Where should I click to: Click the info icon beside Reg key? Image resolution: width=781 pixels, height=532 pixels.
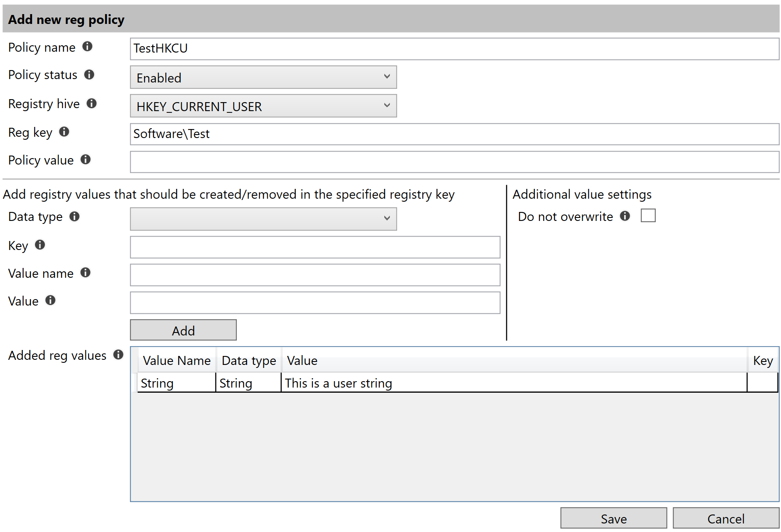(64, 132)
